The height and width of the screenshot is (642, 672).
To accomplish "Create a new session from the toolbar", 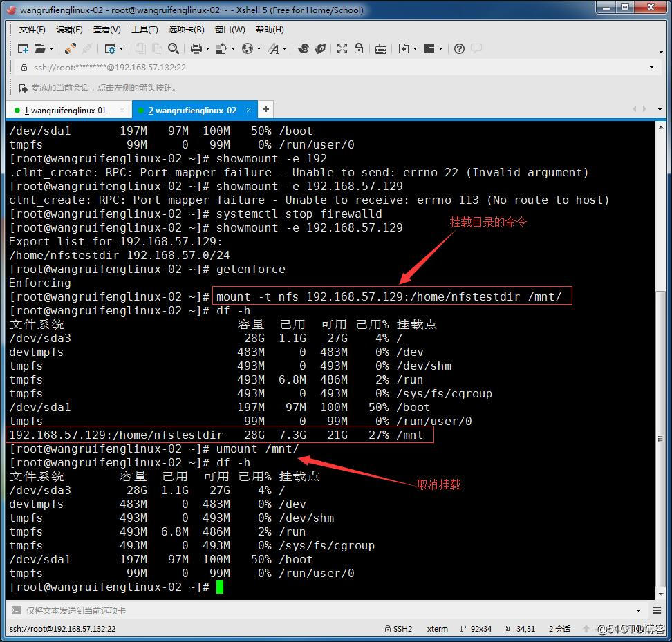I will pyautogui.click(x=23, y=48).
